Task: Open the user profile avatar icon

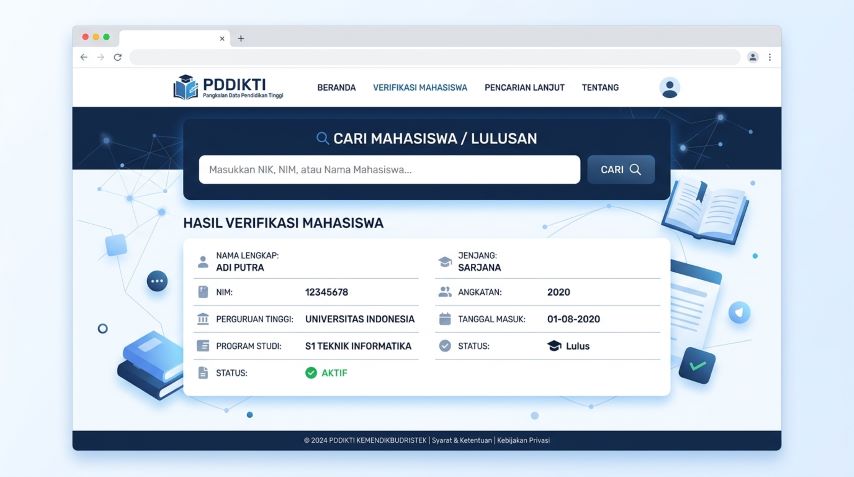Action: pos(670,88)
